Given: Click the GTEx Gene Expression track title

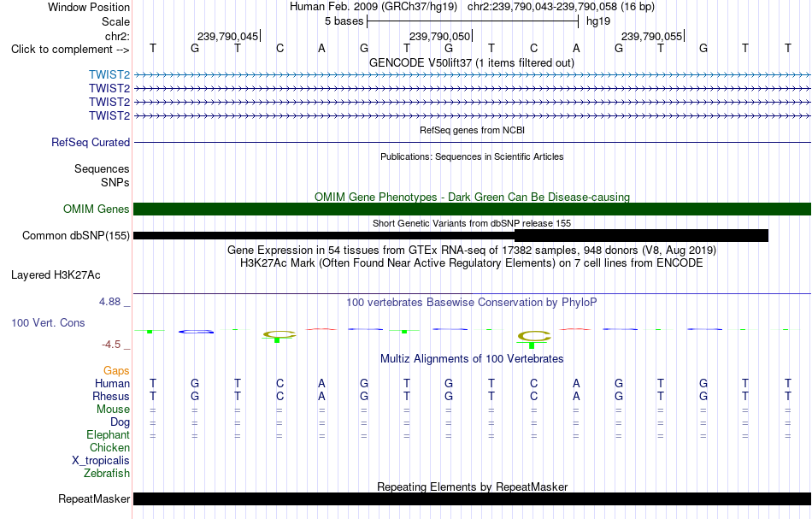Looking at the screenshot, I should 472,251.
